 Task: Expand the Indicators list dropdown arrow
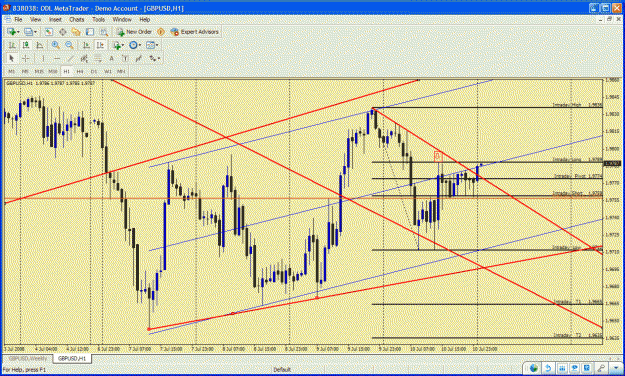(x=123, y=45)
